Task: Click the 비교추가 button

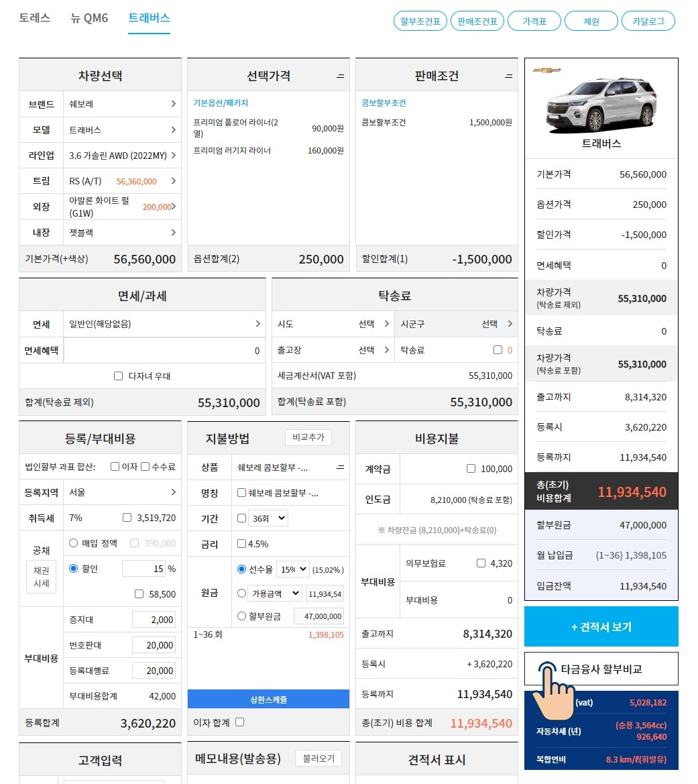Action: click(308, 437)
